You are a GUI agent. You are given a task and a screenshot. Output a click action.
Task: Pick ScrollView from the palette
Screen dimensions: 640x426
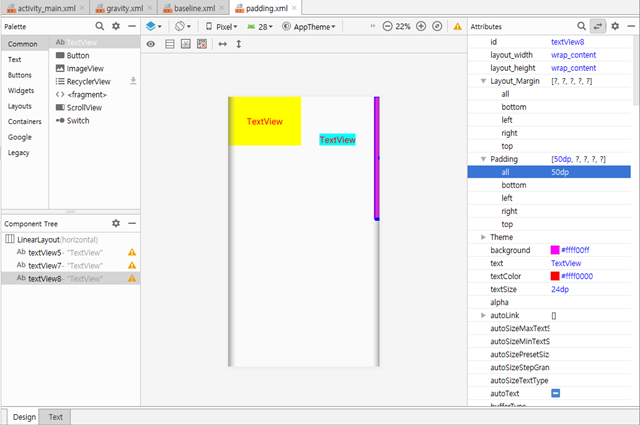84,108
